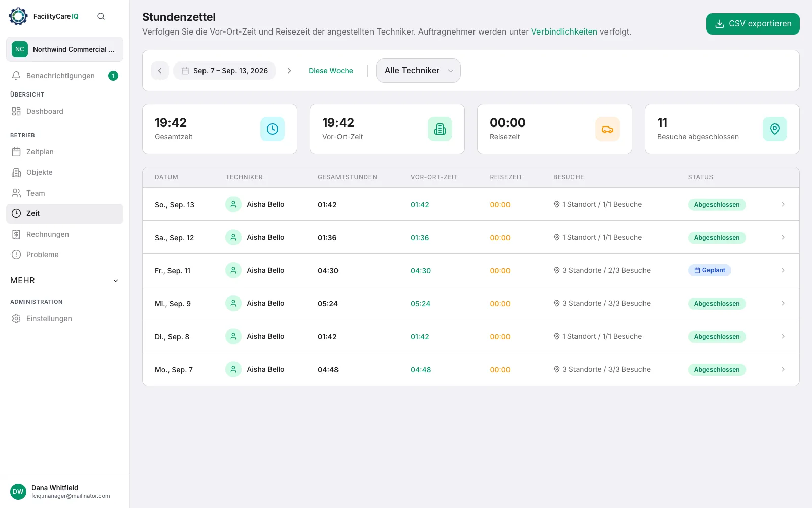The image size is (812, 508).
Task: Go to previous week with left arrow
Action: (160, 71)
